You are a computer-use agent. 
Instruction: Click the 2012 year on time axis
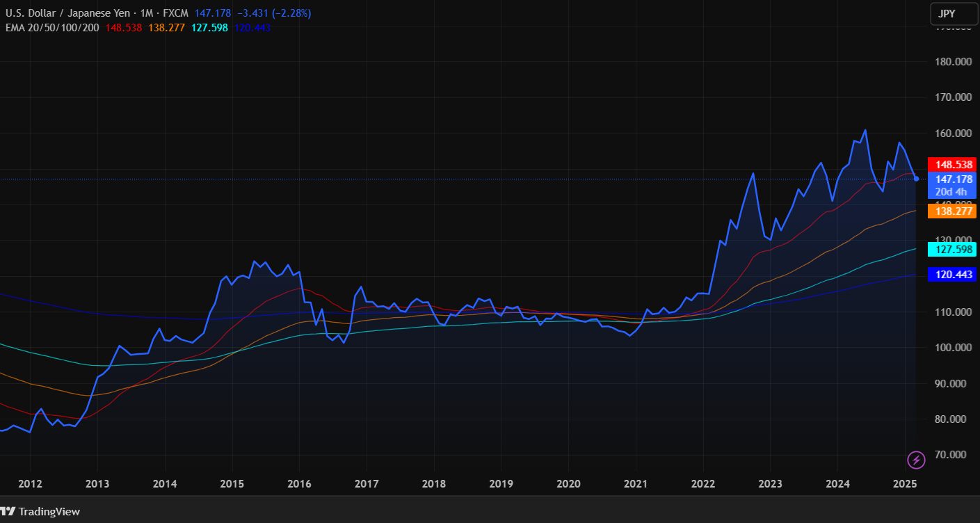[x=29, y=483]
